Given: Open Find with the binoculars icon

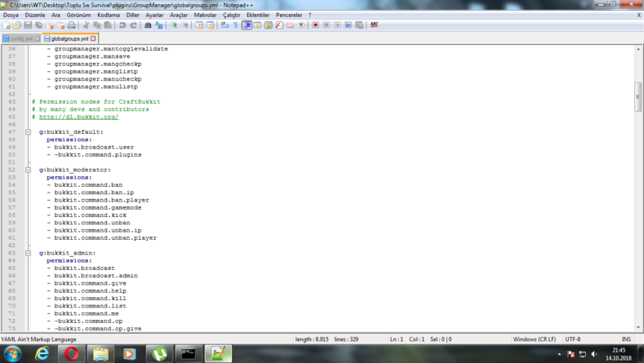Looking at the screenshot, I should click(x=148, y=25).
